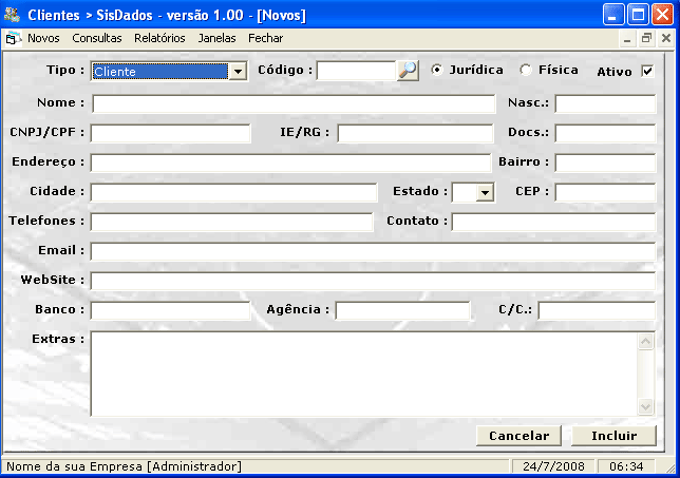The width and height of the screenshot is (680, 478).
Task: Open the Estado dropdown list
Action: (485, 193)
